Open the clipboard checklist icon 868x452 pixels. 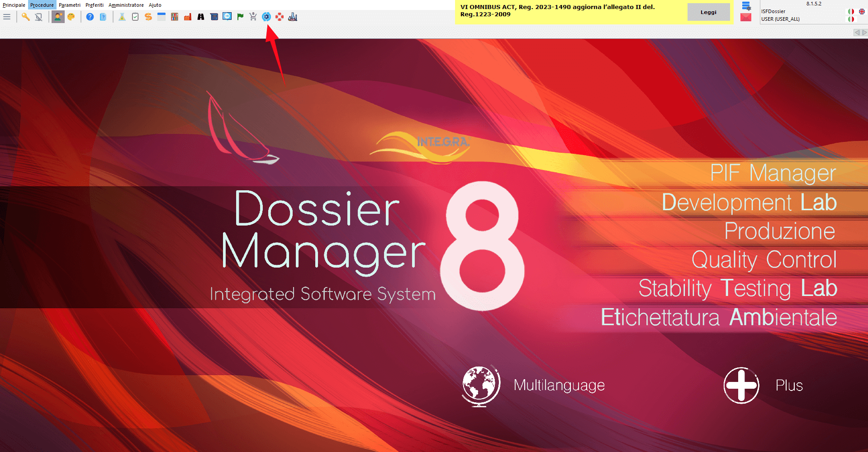(135, 17)
